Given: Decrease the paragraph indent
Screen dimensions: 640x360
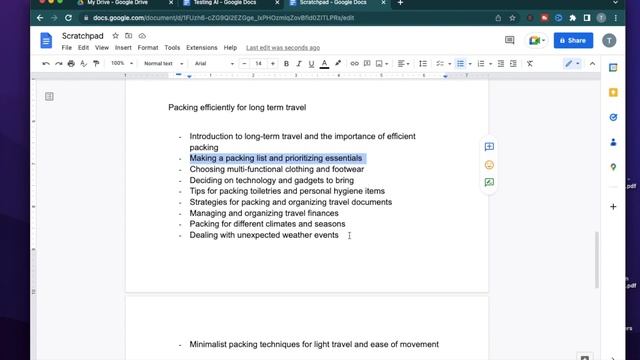Looking at the screenshot, I should [501, 64].
